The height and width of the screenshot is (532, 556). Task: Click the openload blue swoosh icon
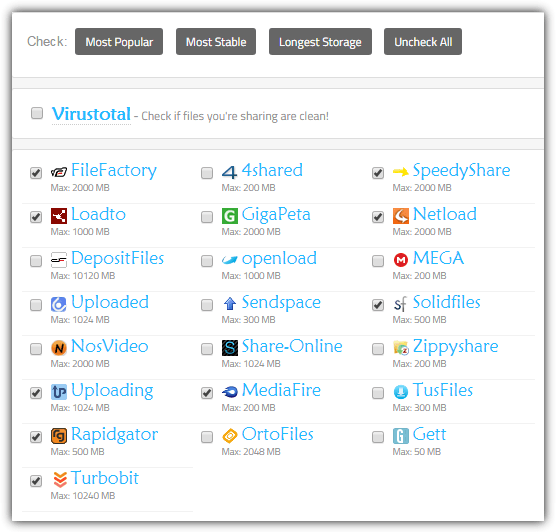[229, 260]
